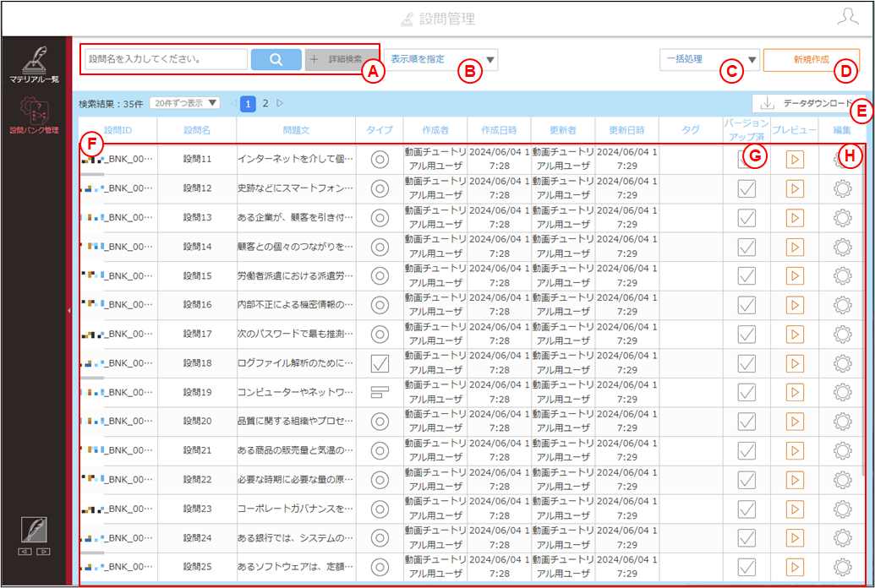Preview 設問23
This screenshot has height=588, width=875.
(795, 509)
